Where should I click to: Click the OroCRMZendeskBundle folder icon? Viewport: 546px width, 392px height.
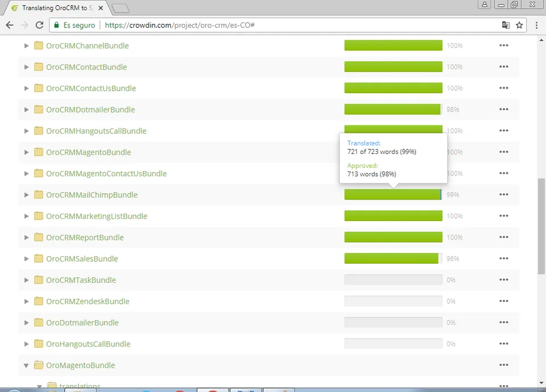point(38,301)
